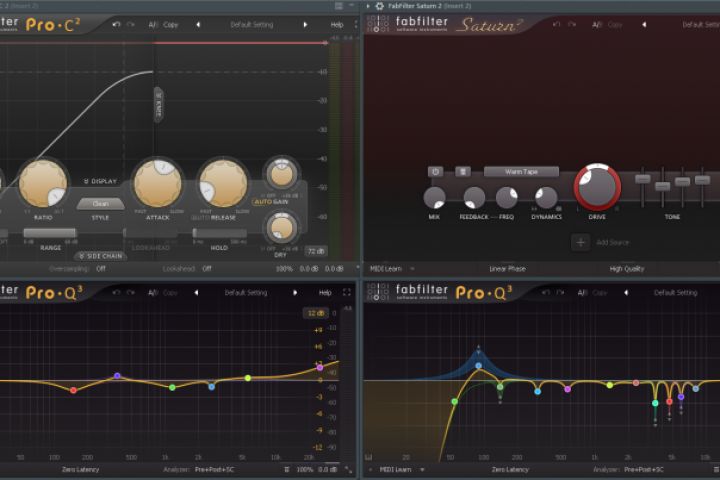Click the 100% mix value in Pro-C 2

[284, 269]
